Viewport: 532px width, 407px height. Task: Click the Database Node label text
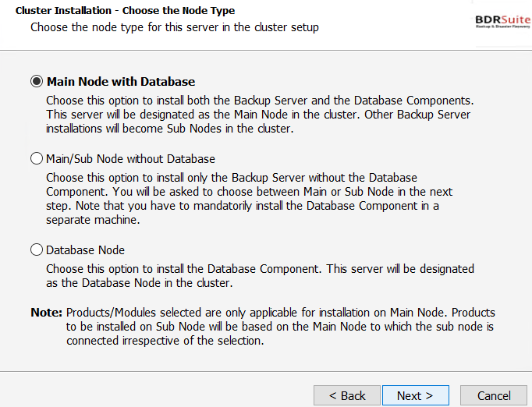coord(86,250)
